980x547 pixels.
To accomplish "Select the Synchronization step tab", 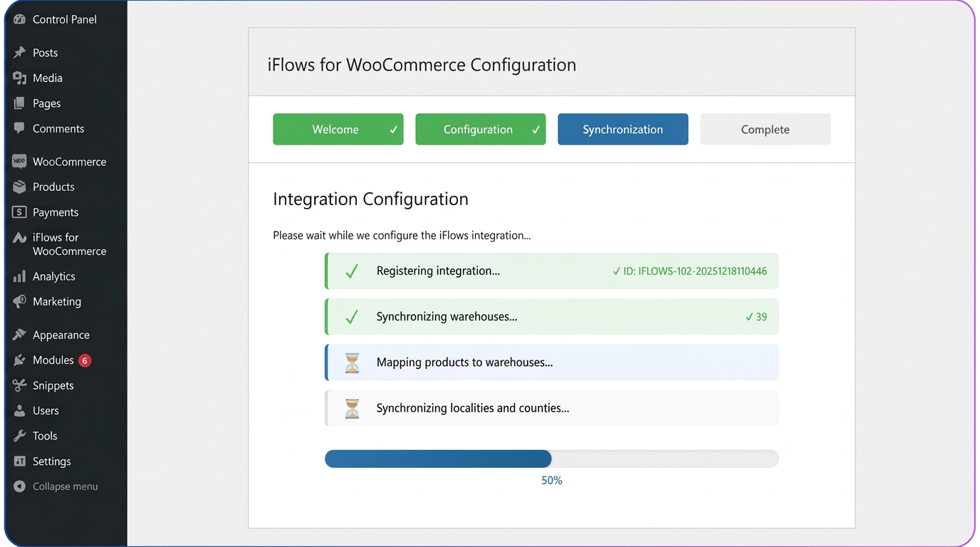I will pyautogui.click(x=623, y=130).
